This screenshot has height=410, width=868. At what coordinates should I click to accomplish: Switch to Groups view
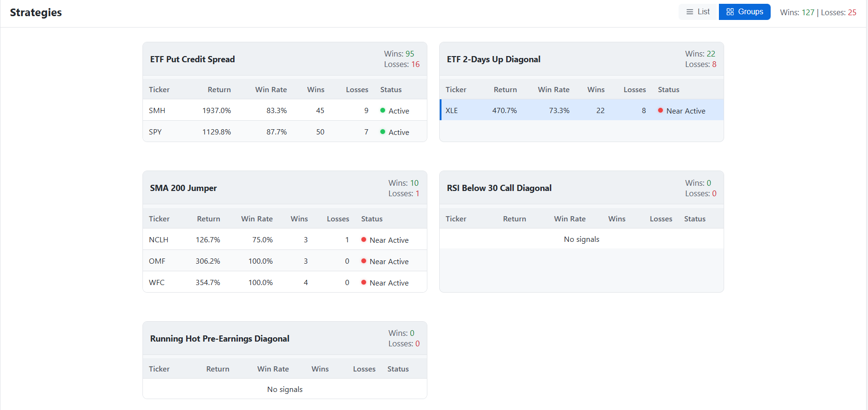[745, 12]
